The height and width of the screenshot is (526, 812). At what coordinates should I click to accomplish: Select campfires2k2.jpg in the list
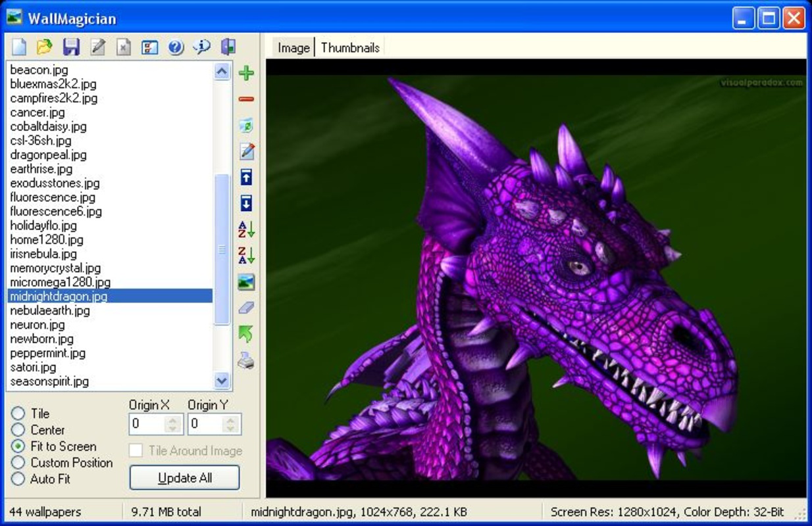[x=110, y=99]
